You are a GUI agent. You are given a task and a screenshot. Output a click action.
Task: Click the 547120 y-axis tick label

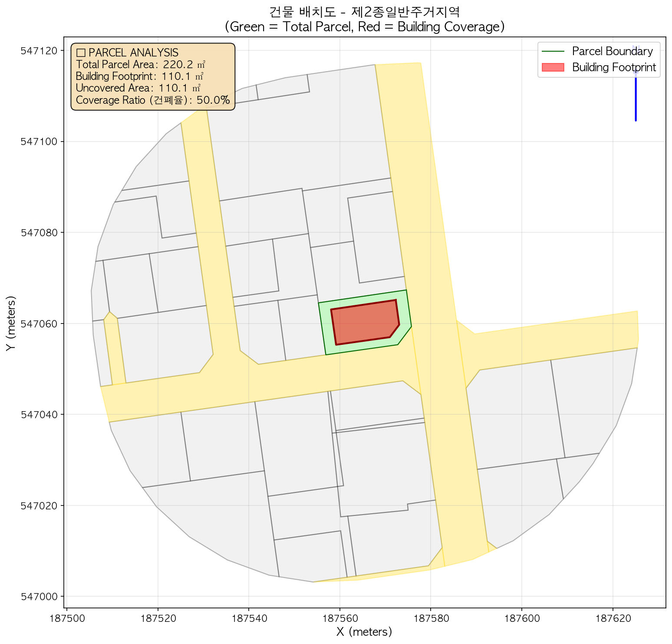point(40,50)
